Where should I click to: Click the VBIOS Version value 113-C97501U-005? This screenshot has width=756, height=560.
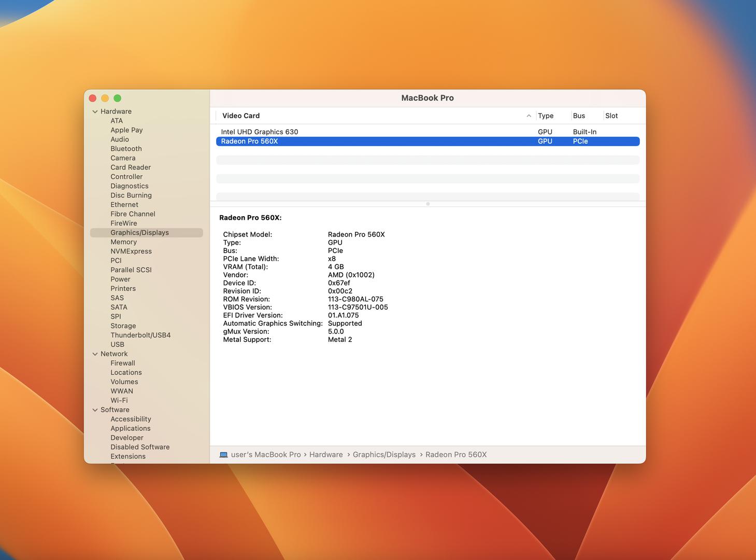coord(358,307)
